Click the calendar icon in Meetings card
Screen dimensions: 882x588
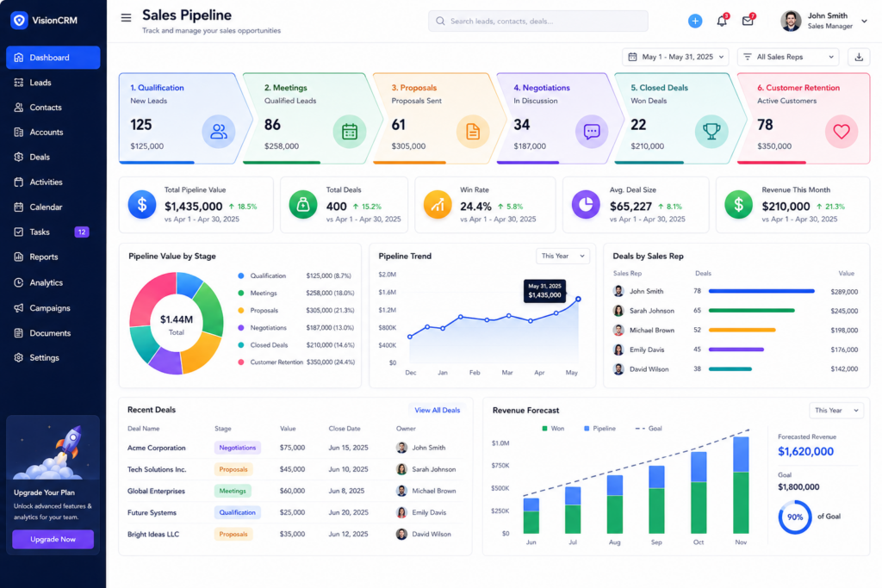[350, 132]
